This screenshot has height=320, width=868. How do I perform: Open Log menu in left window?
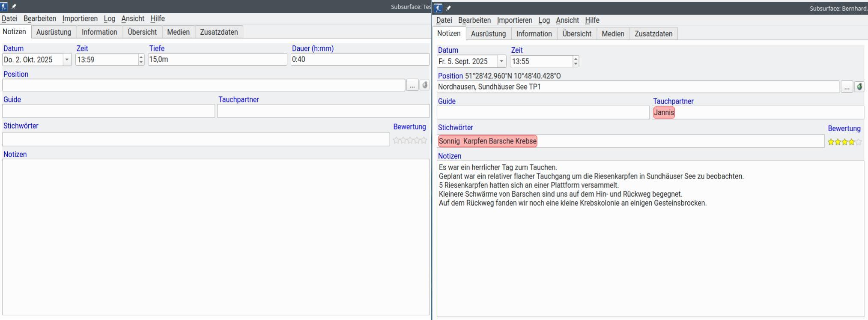click(110, 18)
